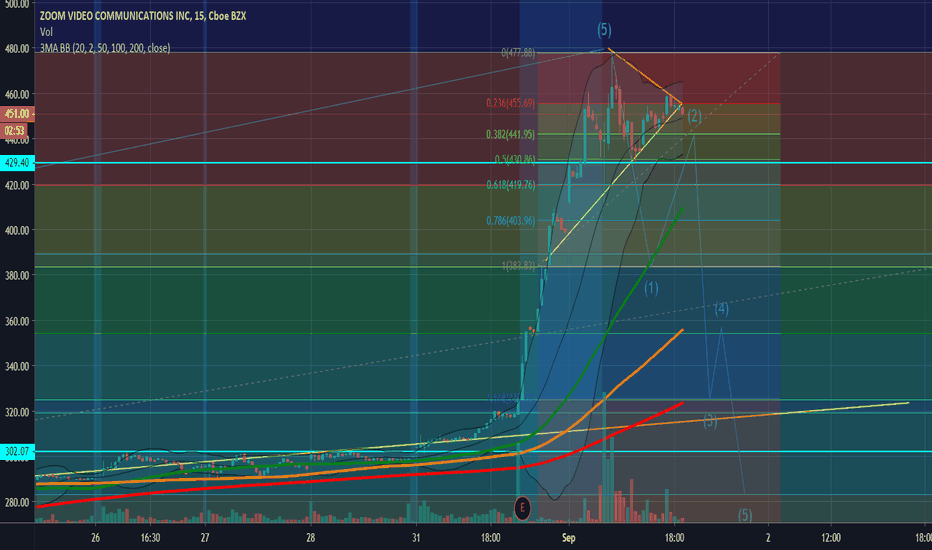Click the earnings 'E' marker on timeline

pos(522,508)
